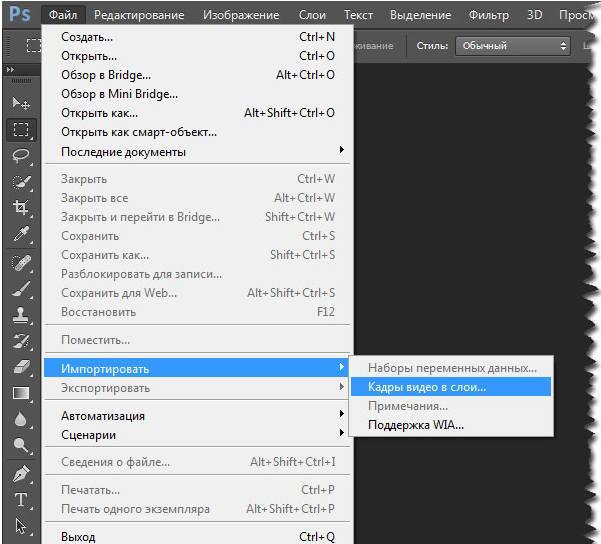Select Поддержка WIA... in submenu

(x=451, y=425)
